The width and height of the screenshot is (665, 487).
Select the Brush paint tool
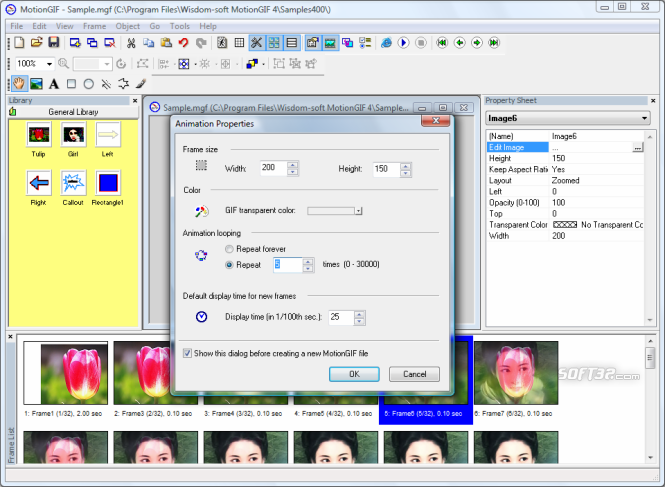tap(141, 84)
